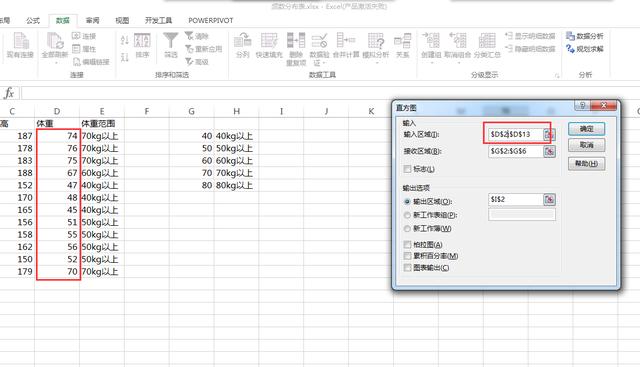
Task: Open Data Analysis (数据分析) tool
Action: coord(584,36)
